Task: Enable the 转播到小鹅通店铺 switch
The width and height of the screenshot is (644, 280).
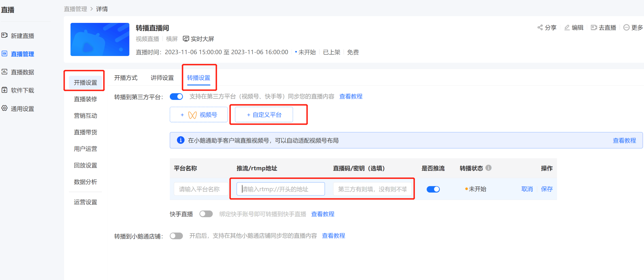Action: pos(176,236)
